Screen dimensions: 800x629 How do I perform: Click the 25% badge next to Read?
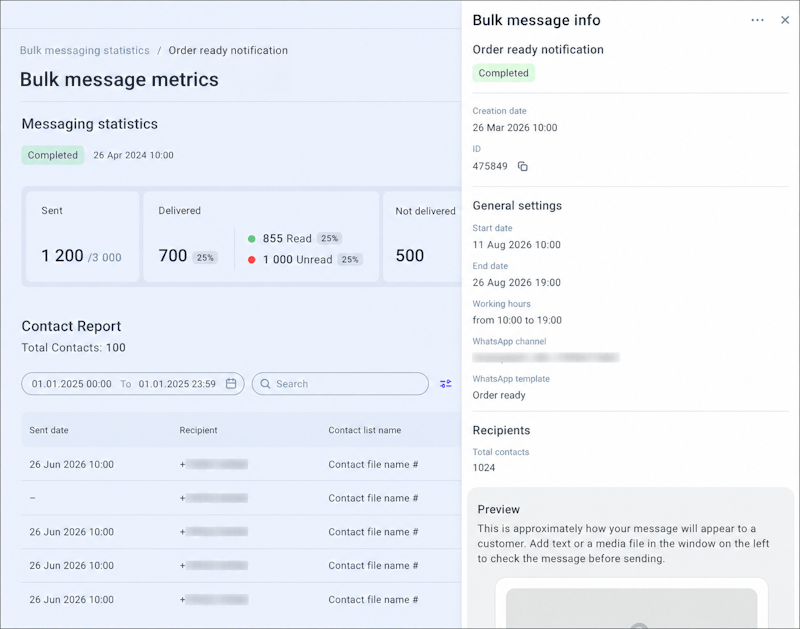(330, 238)
